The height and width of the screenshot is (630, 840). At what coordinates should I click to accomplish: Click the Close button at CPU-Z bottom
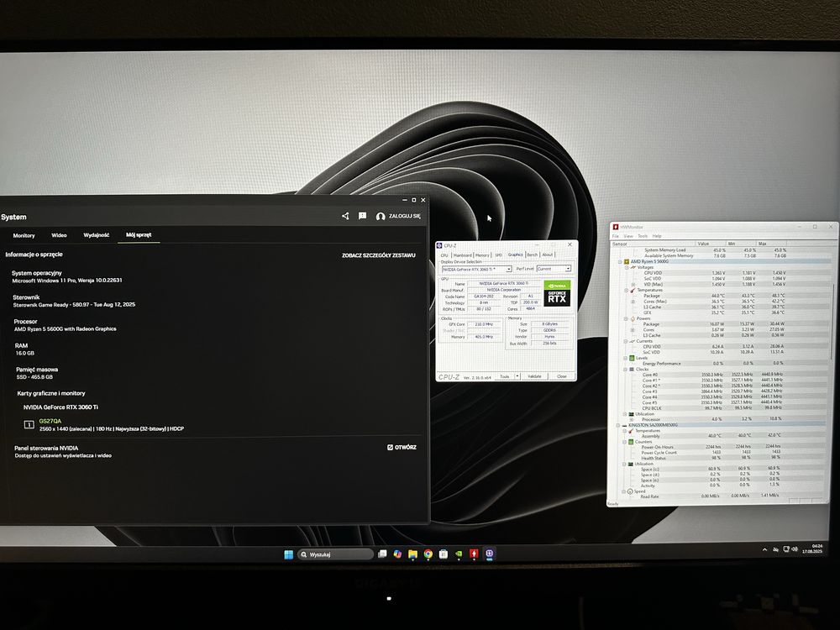pos(561,376)
